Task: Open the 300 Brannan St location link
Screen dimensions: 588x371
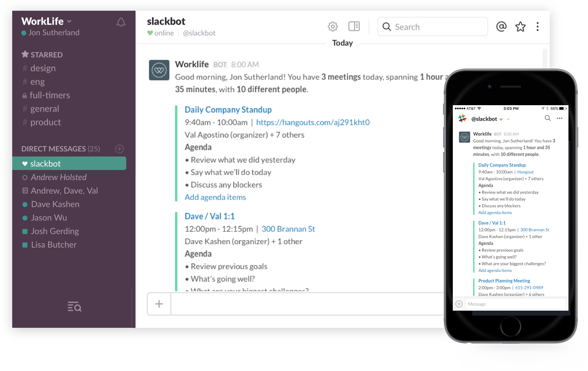Action: pyautogui.click(x=288, y=229)
